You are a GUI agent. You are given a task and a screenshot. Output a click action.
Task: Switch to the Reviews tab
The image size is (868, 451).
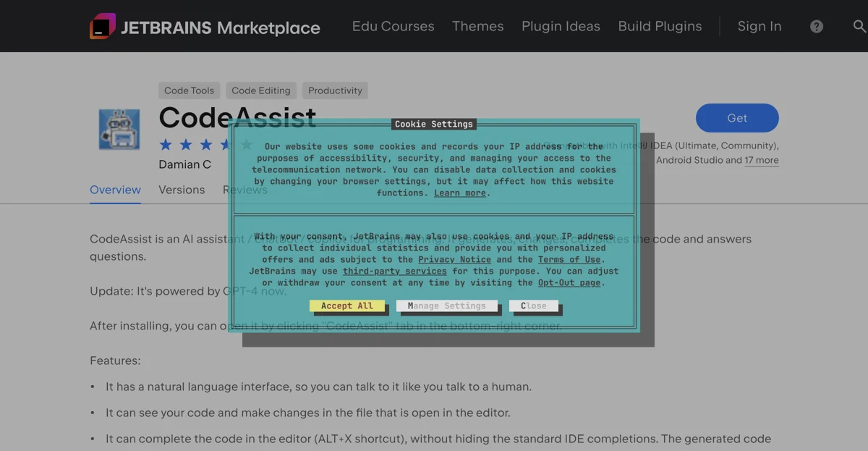[244, 190]
